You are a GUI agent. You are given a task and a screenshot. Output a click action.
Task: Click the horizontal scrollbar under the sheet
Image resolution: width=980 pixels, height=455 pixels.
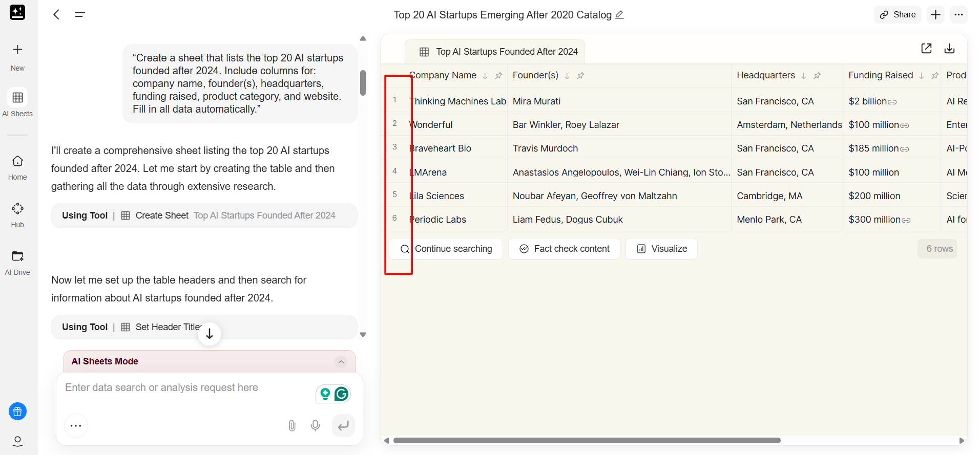click(x=587, y=440)
